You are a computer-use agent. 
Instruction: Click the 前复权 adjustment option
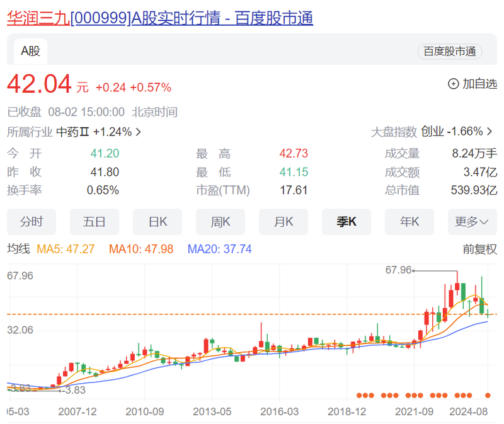point(480,248)
